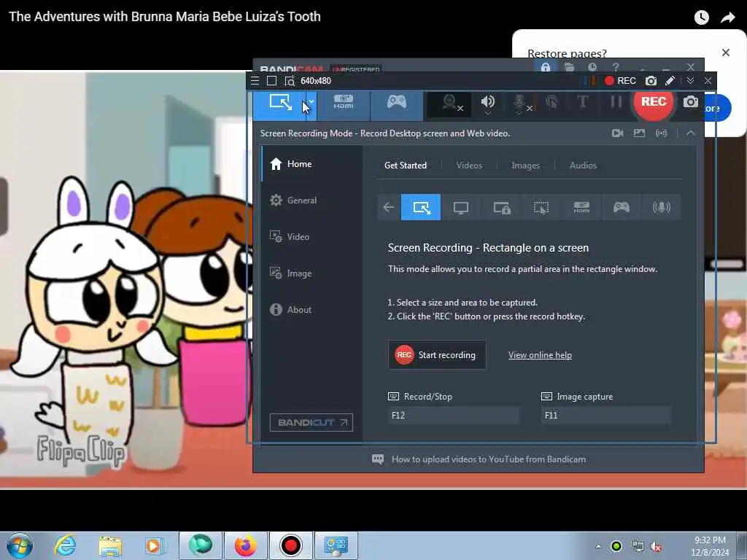Click the pause recording button
The image size is (747, 560).
pyautogui.click(x=616, y=101)
